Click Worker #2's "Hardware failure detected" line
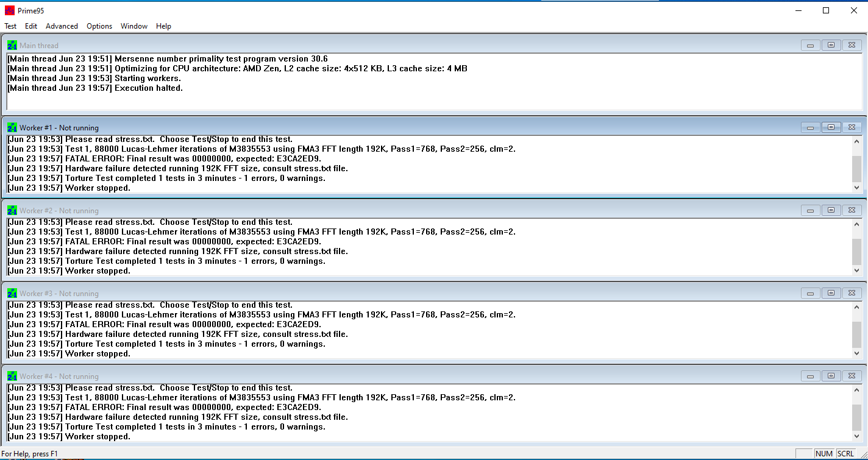 click(x=178, y=251)
